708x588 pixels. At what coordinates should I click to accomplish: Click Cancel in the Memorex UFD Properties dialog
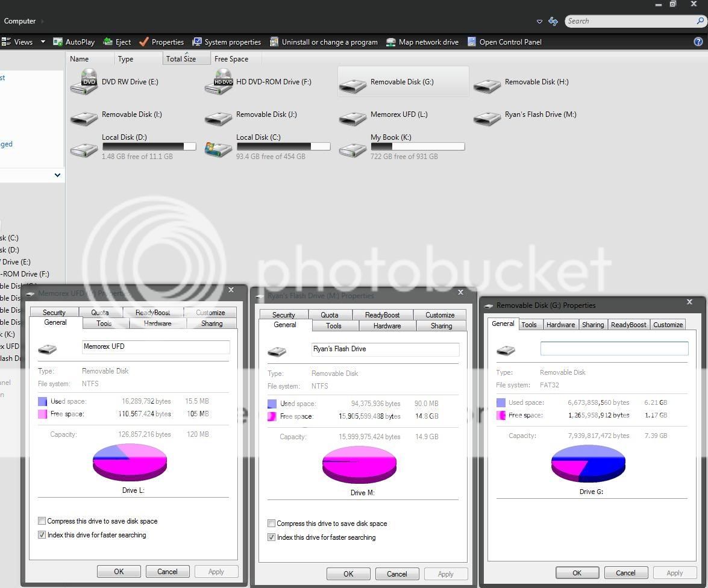click(168, 571)
